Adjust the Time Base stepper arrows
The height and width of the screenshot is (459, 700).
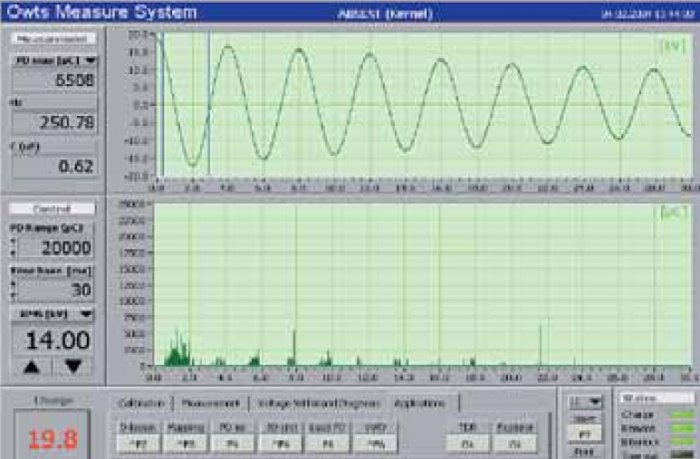click(13, 290)
